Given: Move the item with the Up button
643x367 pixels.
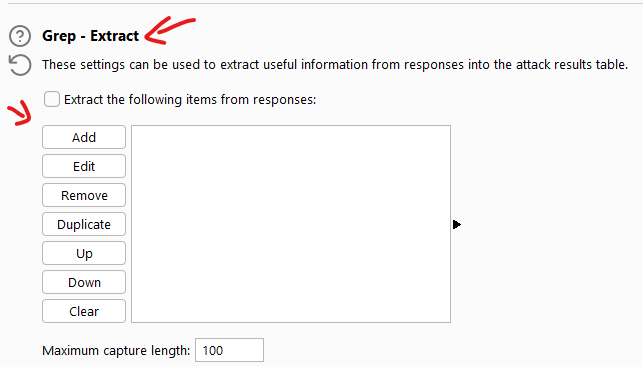Looking at the screenshot, I should pyautogui.click(x=84, y=253).
